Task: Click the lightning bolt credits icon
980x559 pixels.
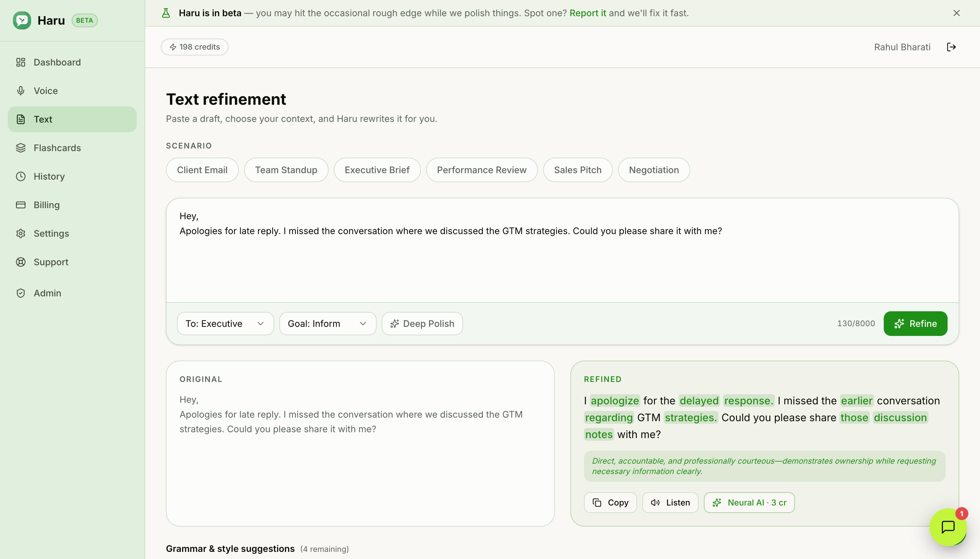Action: [x=173, y=47]
